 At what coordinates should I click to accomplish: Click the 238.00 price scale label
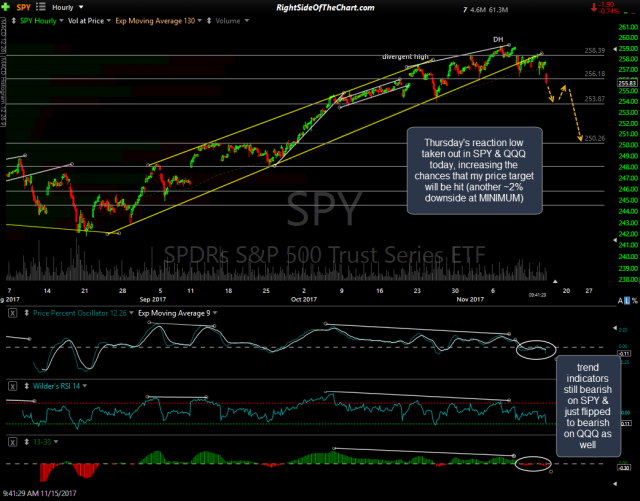(629, 280)
